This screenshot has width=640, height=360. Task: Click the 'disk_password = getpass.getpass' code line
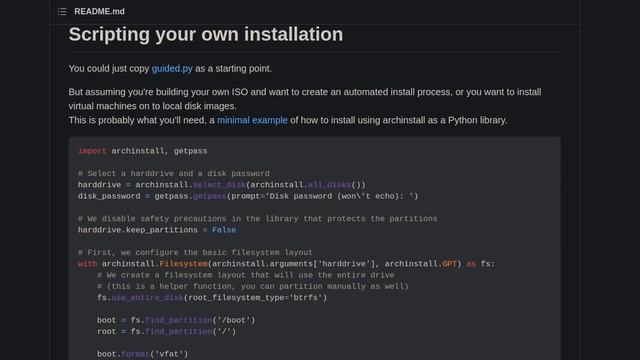click(x=248, y=196)
